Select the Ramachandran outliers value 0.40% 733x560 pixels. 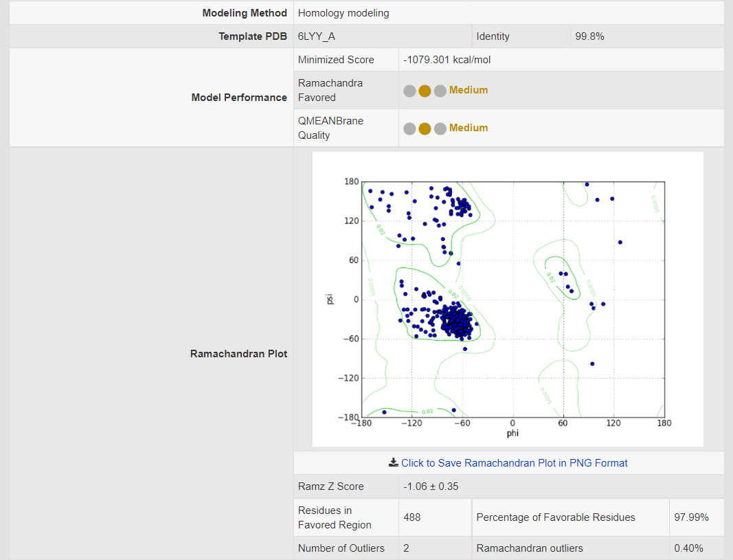(x=688, y=548)
